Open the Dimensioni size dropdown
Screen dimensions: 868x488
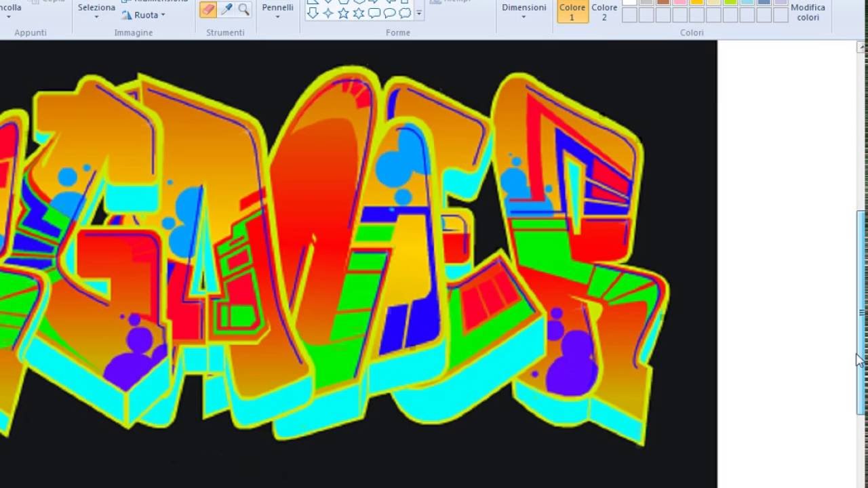[524, 11]
